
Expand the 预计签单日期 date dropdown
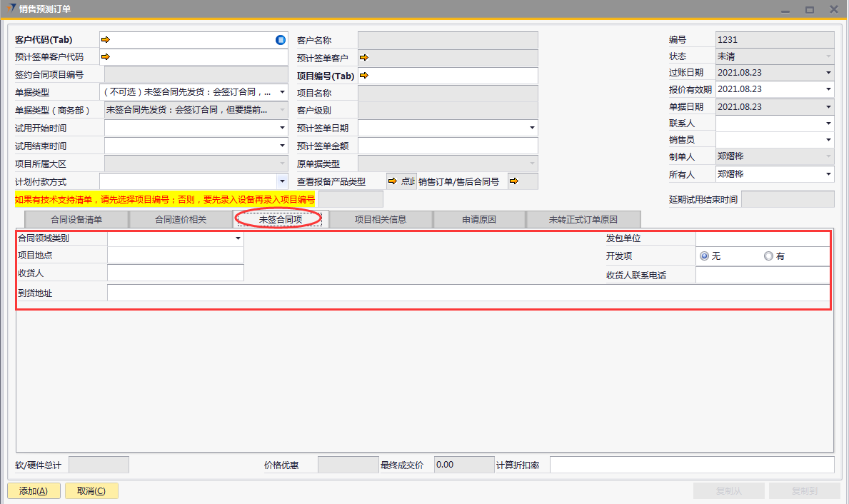[532, 128]
